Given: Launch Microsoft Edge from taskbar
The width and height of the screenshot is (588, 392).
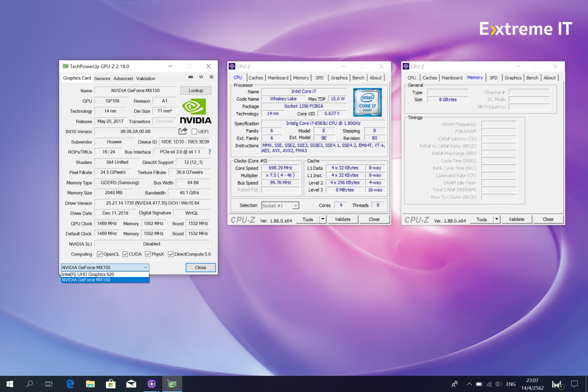Looking at the screenshot, I should 70,384.
